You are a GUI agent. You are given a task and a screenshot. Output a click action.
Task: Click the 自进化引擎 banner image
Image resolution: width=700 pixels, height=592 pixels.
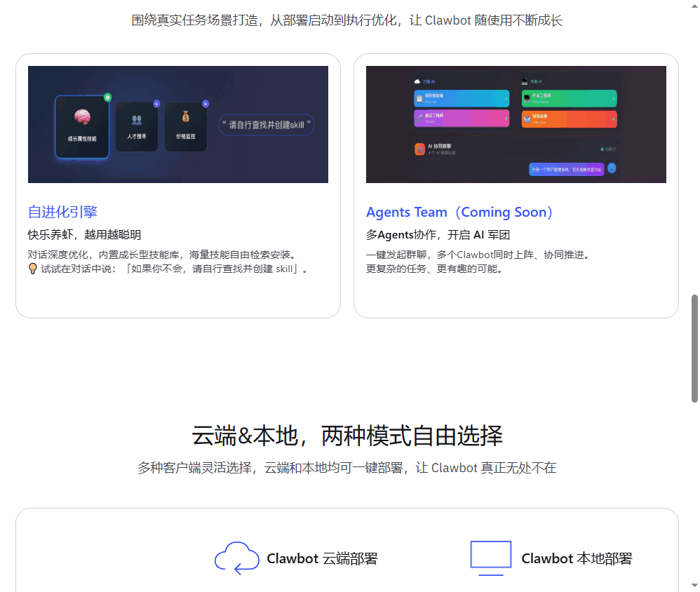[177, 124]
